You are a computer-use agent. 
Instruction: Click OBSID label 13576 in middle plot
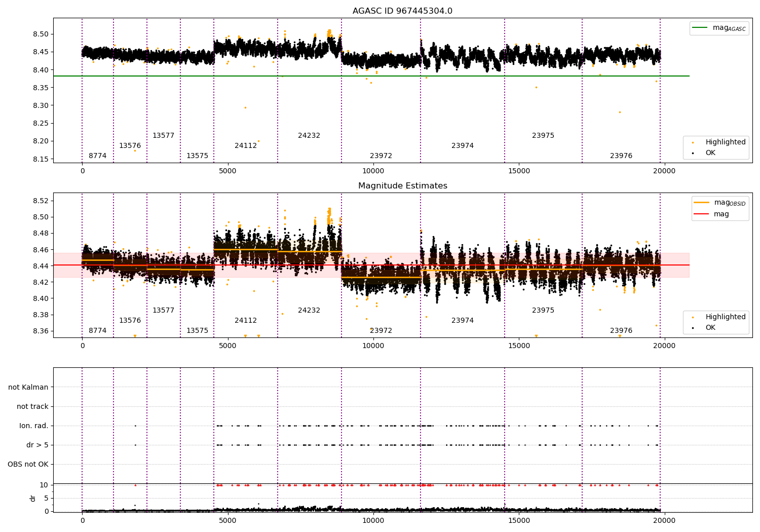[x=130, y=321]
